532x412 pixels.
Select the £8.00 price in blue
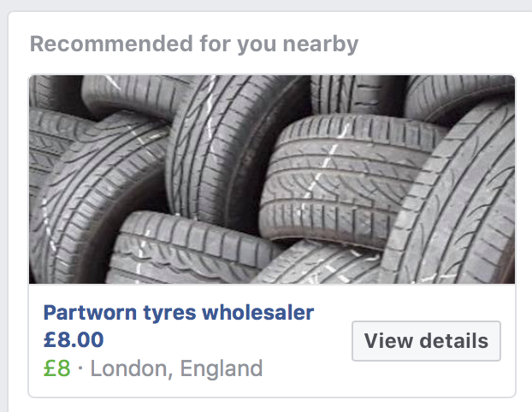tap(74, 339)
